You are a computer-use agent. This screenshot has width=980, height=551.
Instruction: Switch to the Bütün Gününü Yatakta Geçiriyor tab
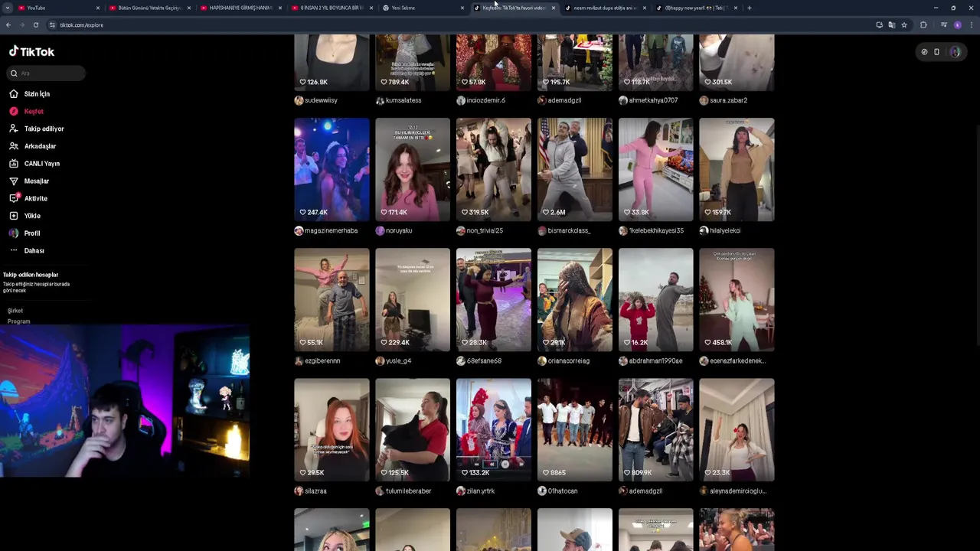[149, 8]
